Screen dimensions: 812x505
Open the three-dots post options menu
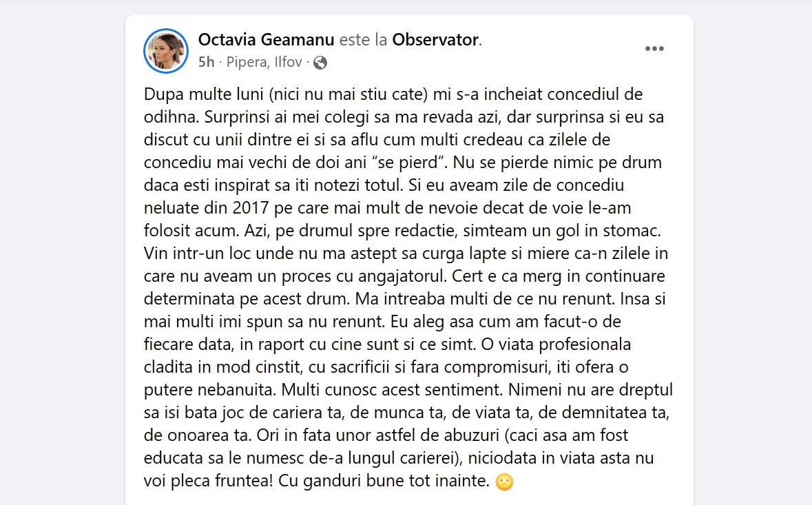(654, 48)
